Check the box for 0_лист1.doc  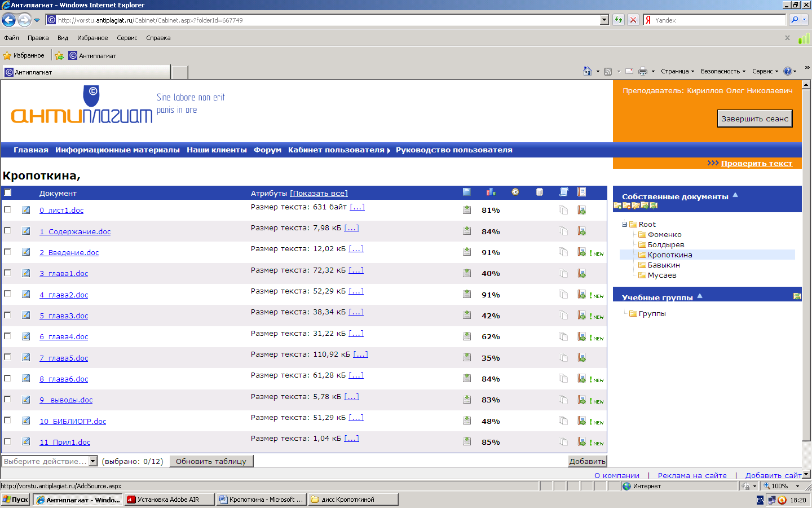(8, 209)
